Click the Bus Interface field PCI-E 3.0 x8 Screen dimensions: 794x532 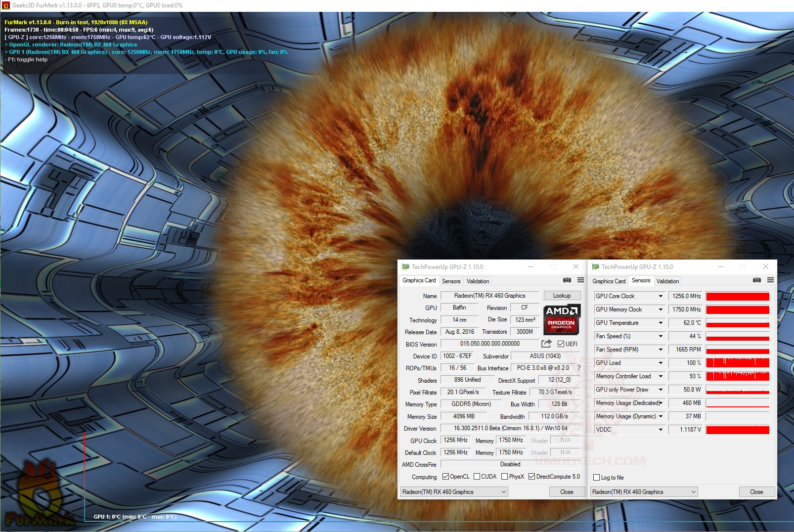[543, 368]
